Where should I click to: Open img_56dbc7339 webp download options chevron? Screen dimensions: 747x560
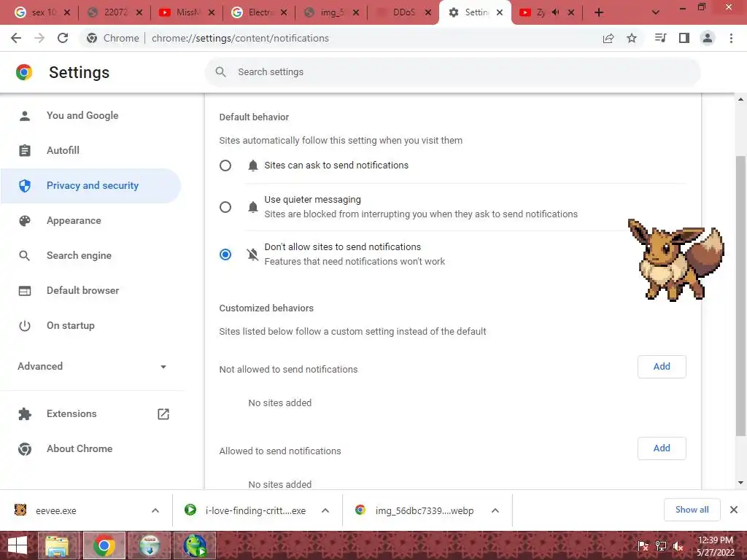(x=495, y=510)
